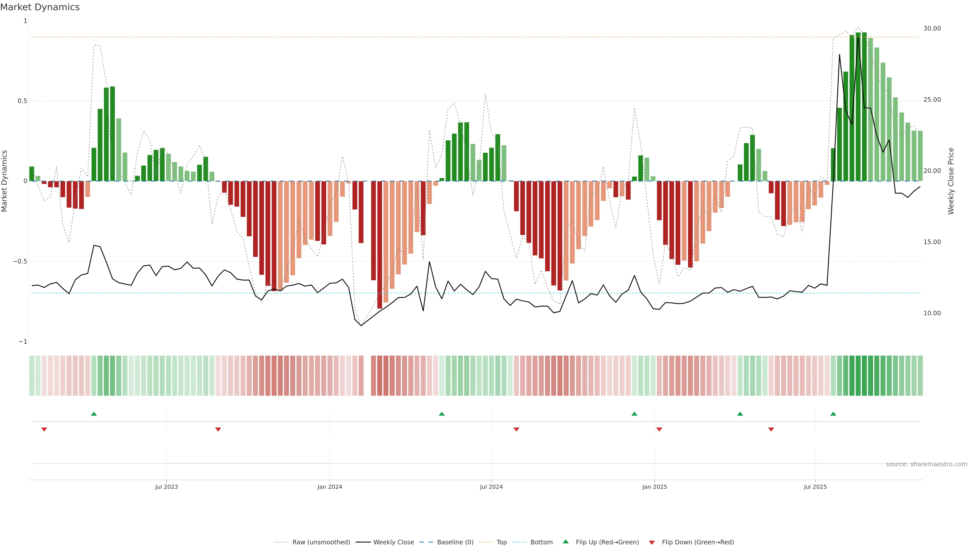
Task: Click the Jan 2024 axis label
Action: pyautogui.click(x=330, y=487)
